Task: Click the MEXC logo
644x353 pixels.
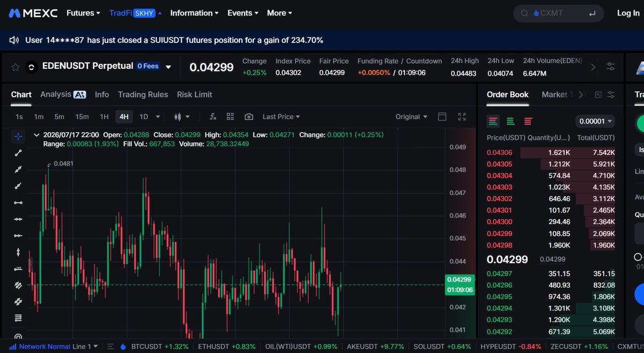Action: click(x=33, y=13)
